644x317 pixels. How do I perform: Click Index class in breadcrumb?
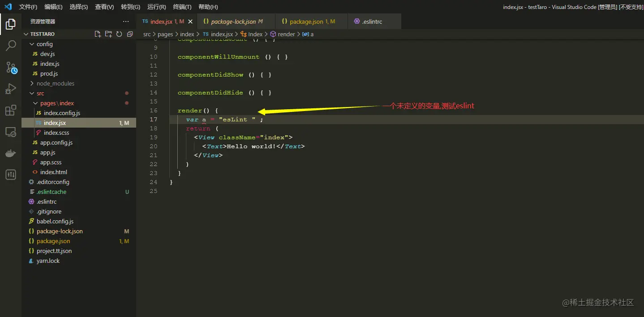click(x=255, y=34)
